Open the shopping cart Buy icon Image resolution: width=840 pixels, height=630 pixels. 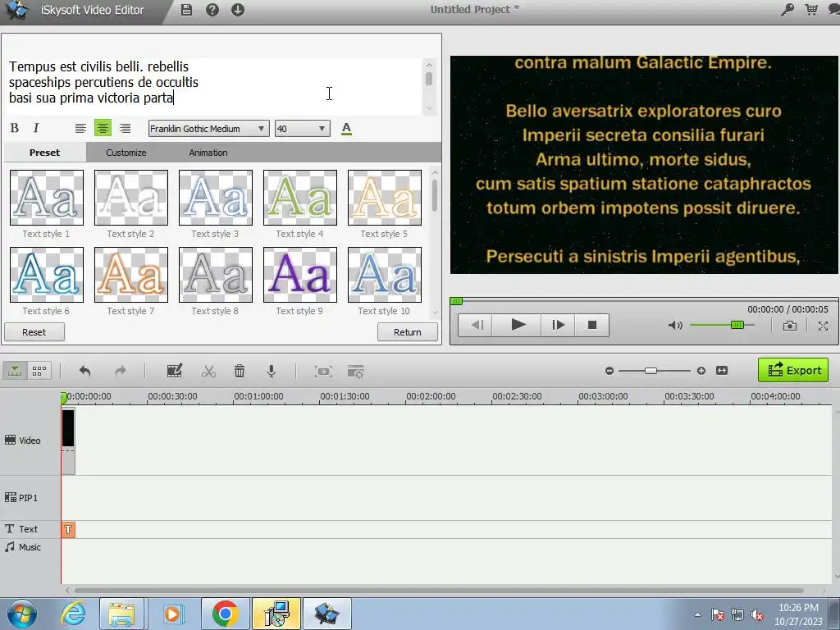(811, 10)
